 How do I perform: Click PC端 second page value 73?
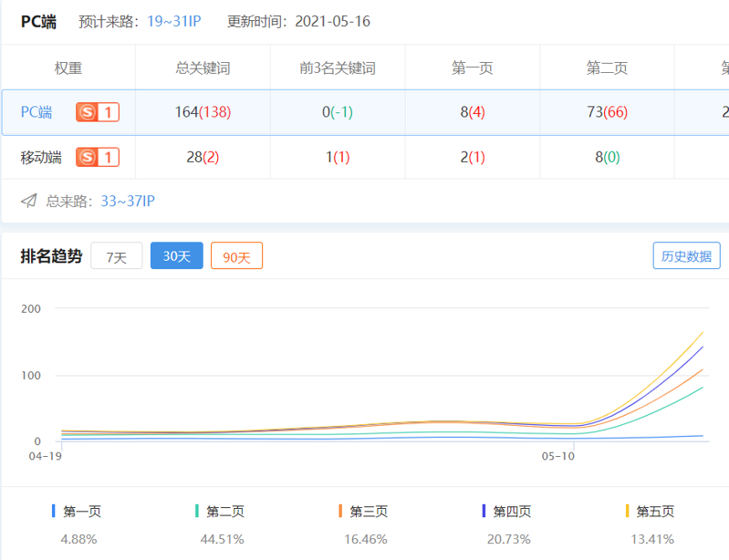[x=595, y=112]
